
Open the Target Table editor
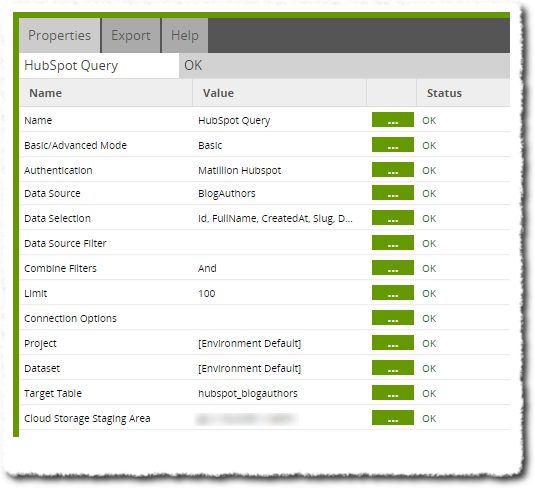(x=393, y=393)
